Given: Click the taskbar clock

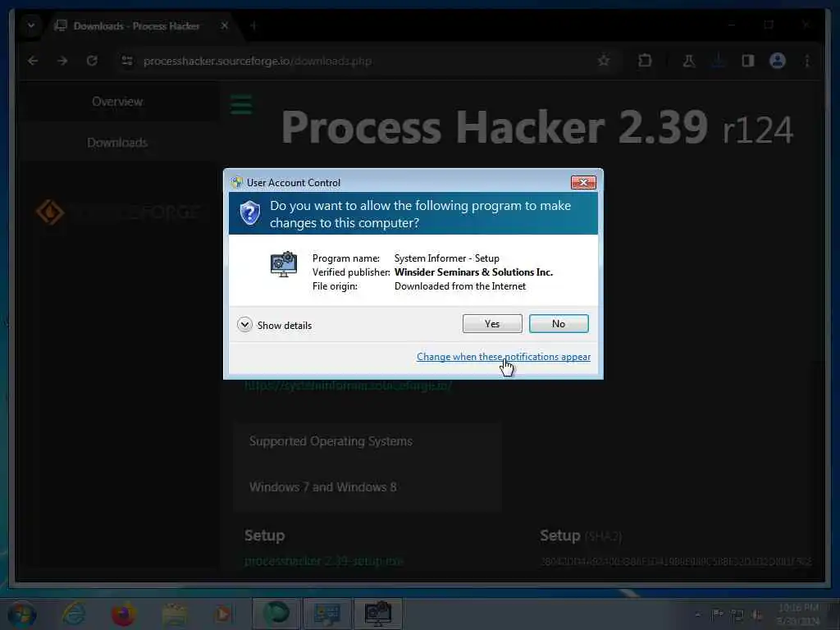Looking at the screenshot, I should click(x=798, y=614).
